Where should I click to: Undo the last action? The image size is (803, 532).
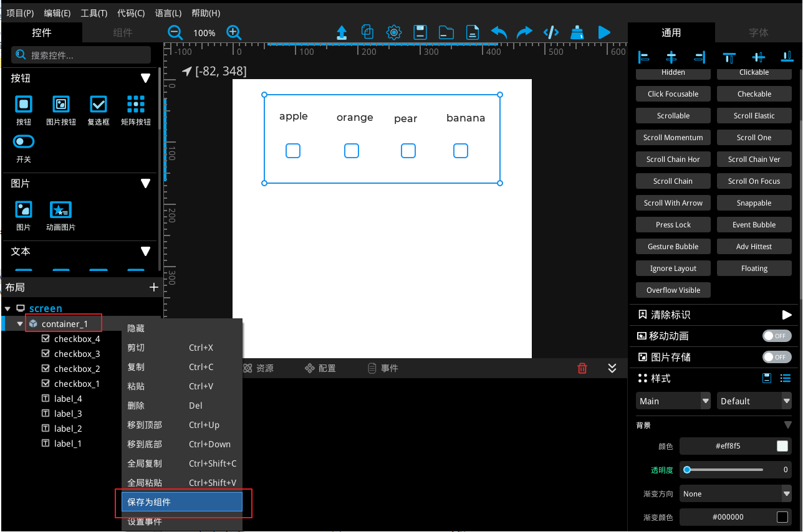(x=499, y=32)
